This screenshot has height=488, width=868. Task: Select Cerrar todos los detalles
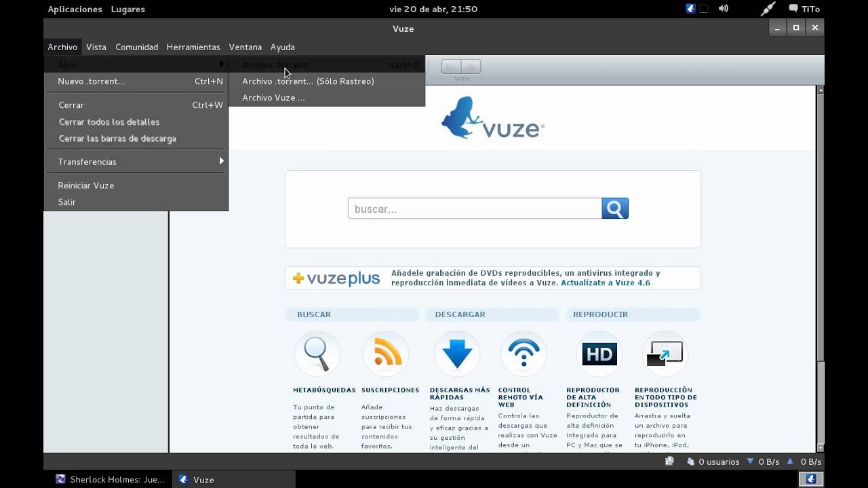[x=136, y=122]
